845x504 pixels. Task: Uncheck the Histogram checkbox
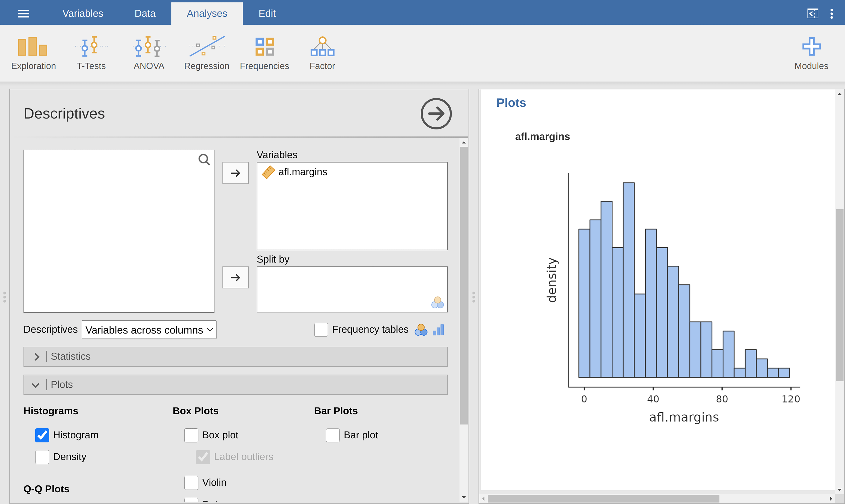click(x=42, y=435)
